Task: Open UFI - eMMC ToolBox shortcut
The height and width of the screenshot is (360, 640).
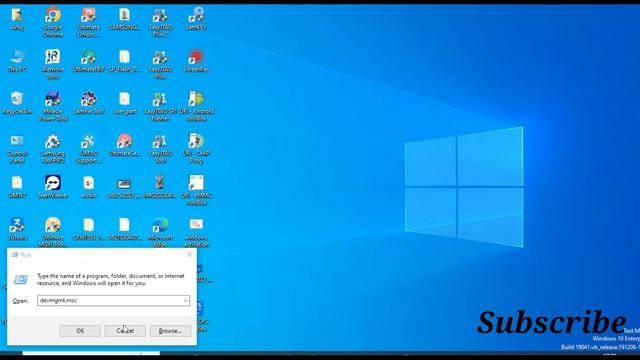Action: pos(196,191)
